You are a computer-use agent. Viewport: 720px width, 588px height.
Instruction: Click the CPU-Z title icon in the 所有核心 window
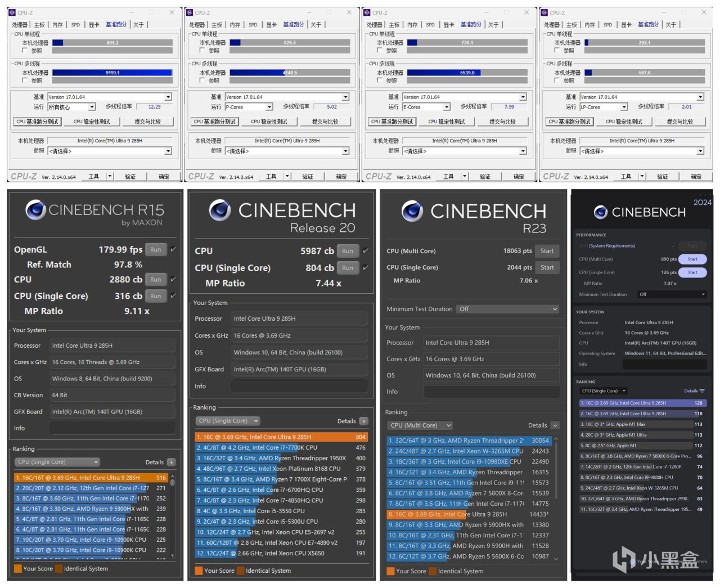[12, 12]
